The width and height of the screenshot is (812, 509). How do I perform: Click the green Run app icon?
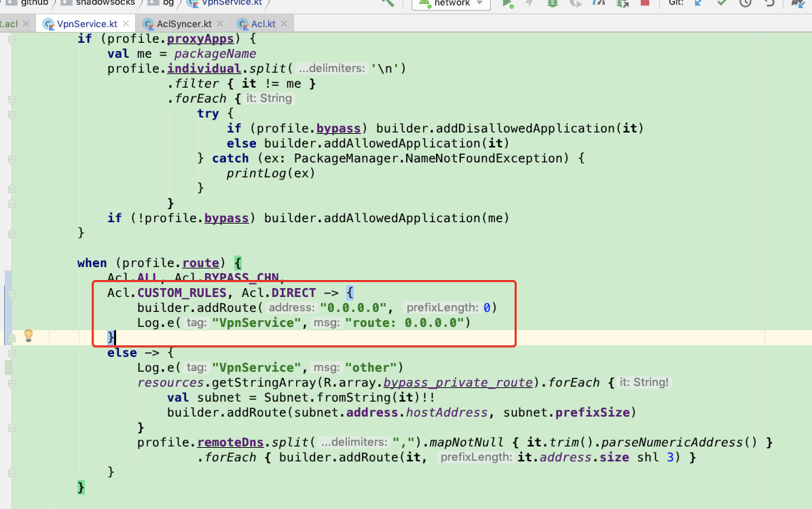(x=508, y=3)
